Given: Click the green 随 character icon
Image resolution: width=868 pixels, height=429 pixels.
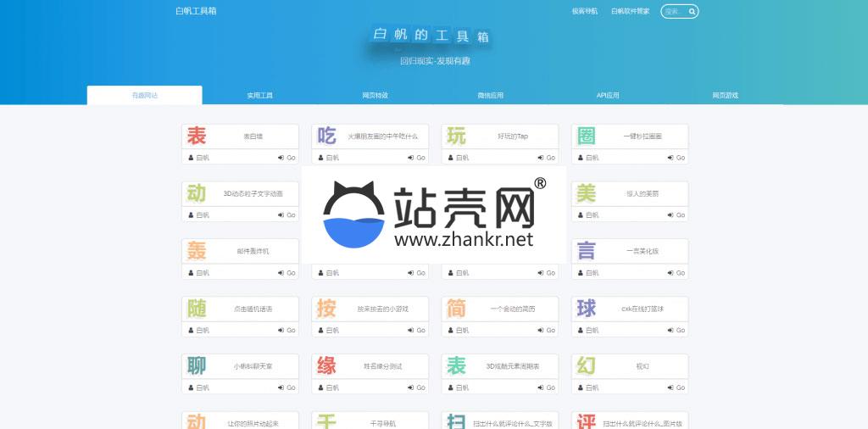Looking at the screenshot, I should 197,309.
